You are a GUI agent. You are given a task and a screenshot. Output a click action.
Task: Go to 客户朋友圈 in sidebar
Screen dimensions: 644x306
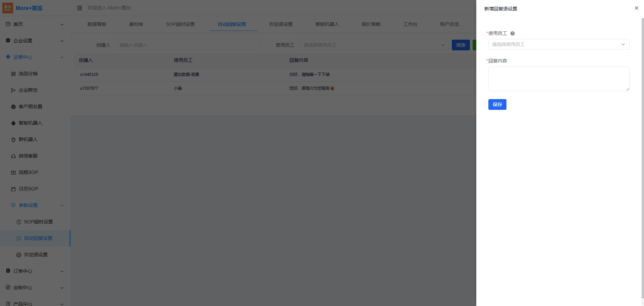coord(30,106)
